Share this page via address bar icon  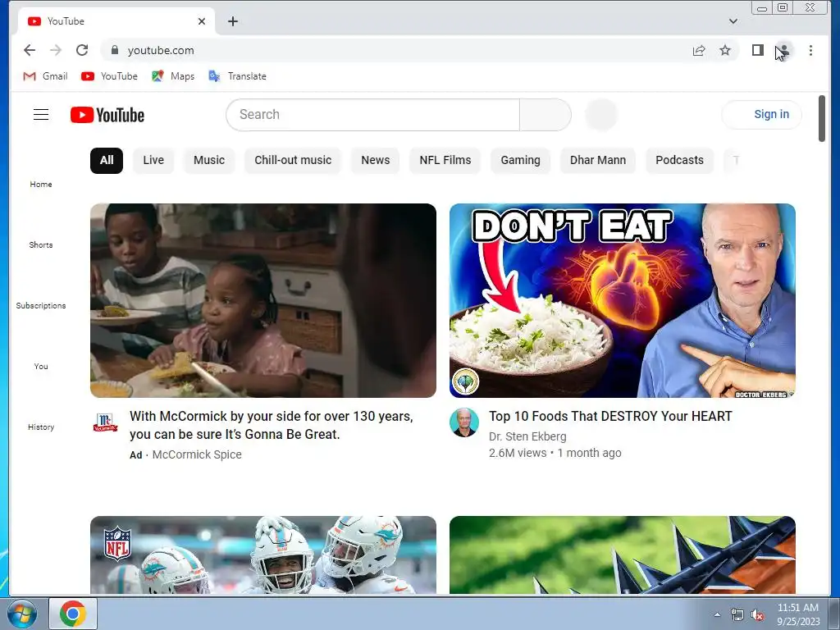(x=699, y=50)
